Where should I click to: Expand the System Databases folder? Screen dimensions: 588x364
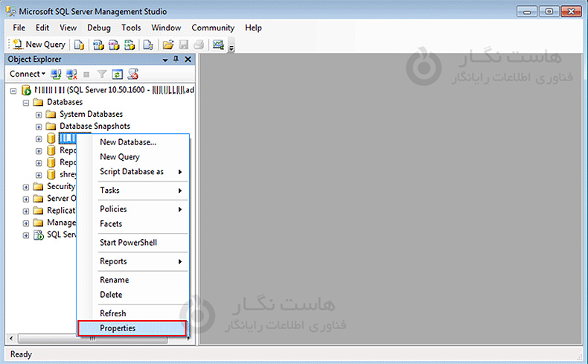[39, 115]
